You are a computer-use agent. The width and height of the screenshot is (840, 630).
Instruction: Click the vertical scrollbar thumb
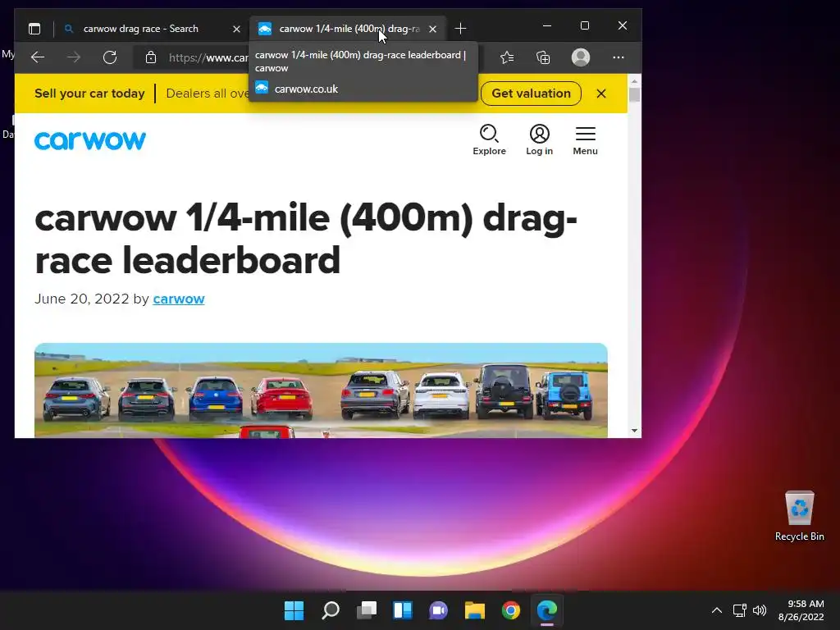pos(634,95)
